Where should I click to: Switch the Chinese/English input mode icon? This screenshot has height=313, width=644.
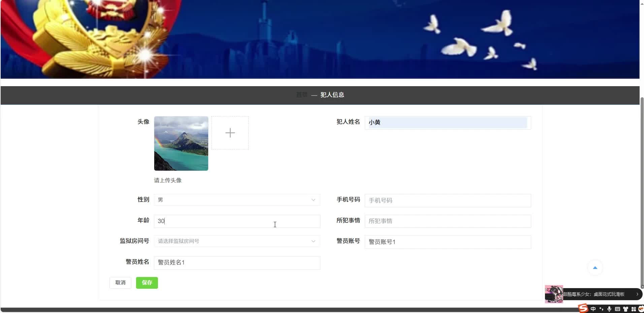tap(593, 309)
